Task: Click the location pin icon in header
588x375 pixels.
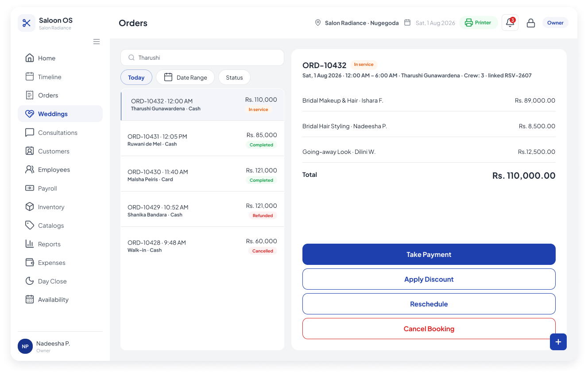Action: point(318,23)
